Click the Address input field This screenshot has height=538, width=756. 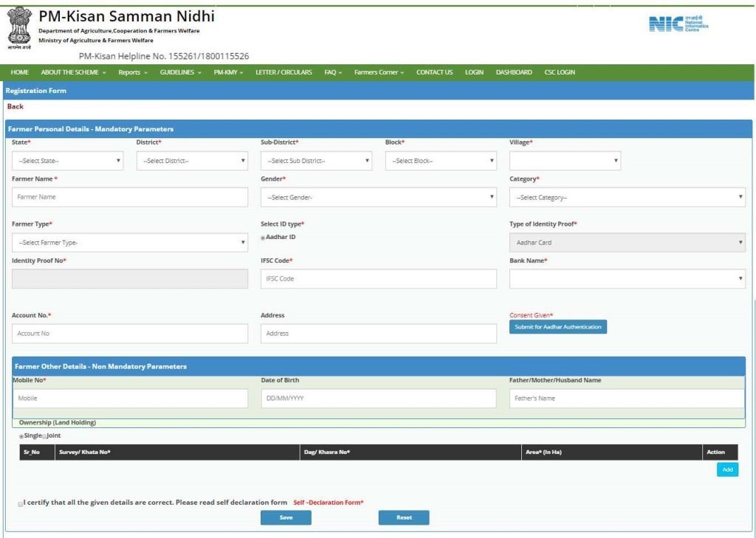tap(379, 334)
